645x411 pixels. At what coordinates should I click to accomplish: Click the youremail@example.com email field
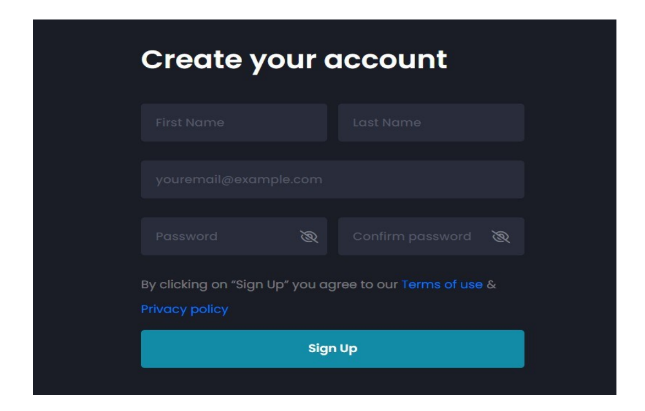click(x=332, y=179)
